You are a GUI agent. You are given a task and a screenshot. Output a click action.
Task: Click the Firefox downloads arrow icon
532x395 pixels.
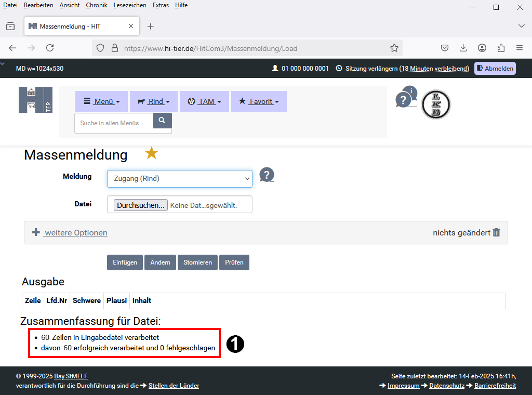(x=463, y=48)
